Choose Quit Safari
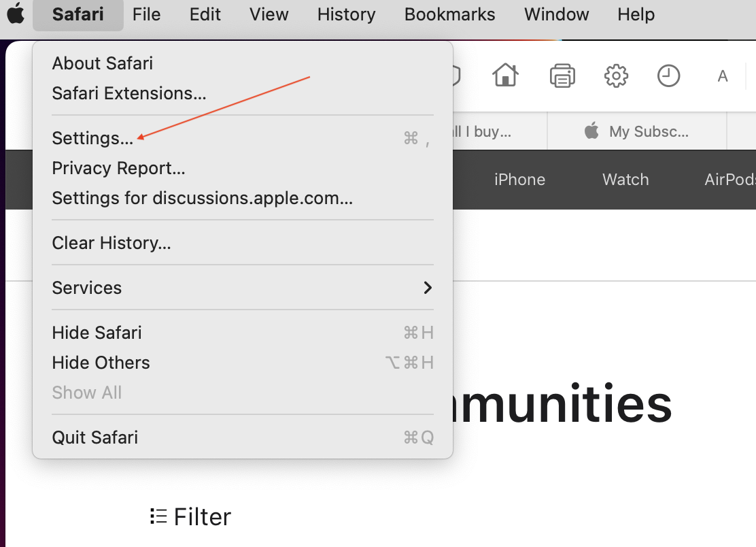 tap(243, 437)
